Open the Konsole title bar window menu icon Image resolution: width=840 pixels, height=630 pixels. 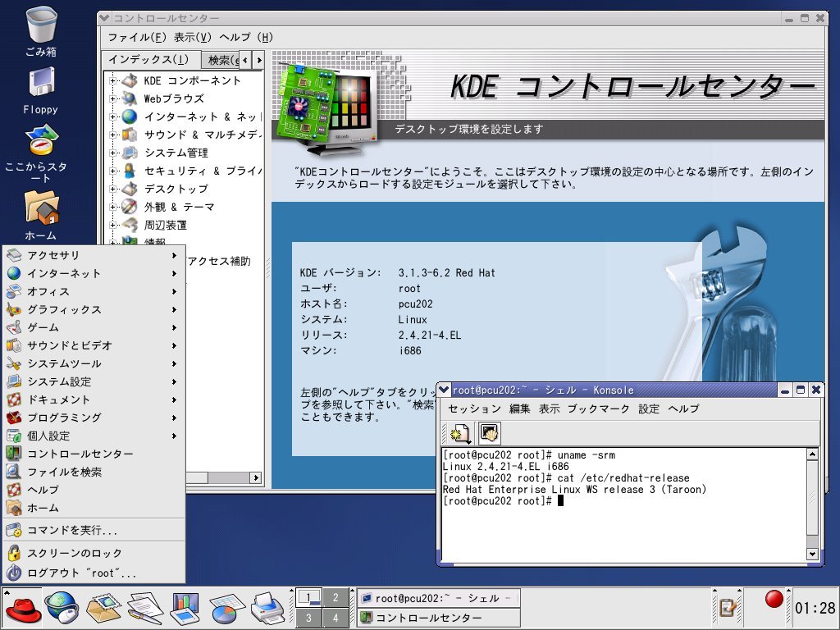(444, 390)
